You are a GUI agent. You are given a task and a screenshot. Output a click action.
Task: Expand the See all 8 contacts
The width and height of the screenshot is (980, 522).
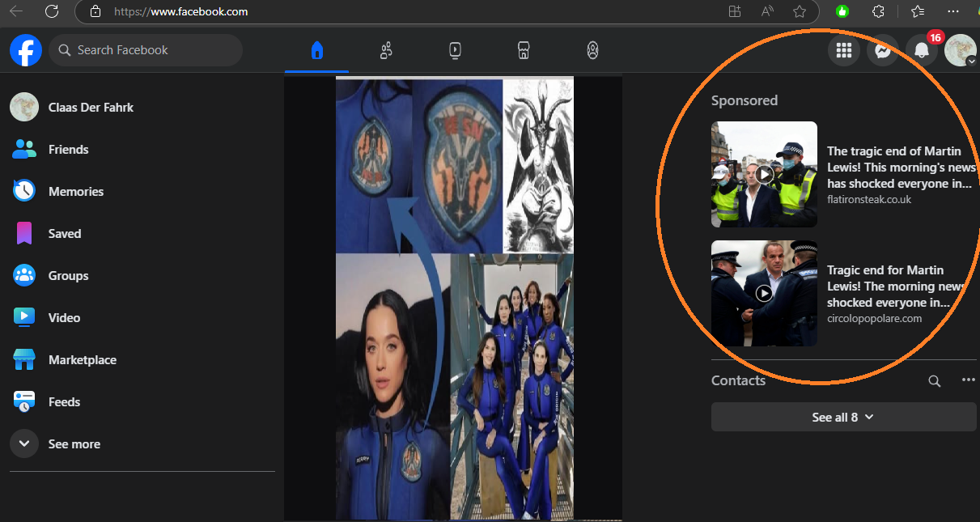pyautogui.click(x=843, y=417)
